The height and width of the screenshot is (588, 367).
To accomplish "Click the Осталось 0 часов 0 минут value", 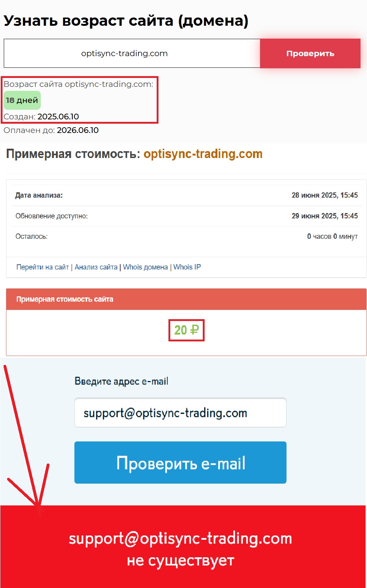I will (332, 236).
